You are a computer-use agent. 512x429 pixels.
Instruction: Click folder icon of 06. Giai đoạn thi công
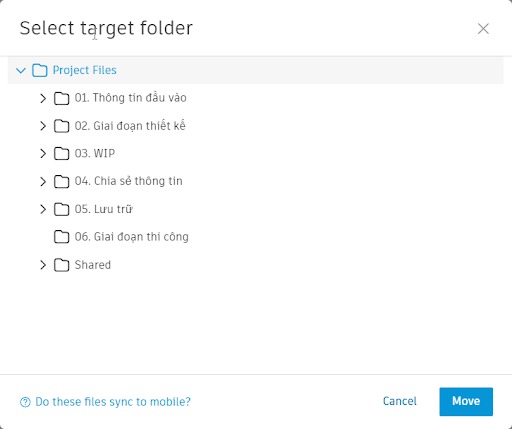[61, 237]
